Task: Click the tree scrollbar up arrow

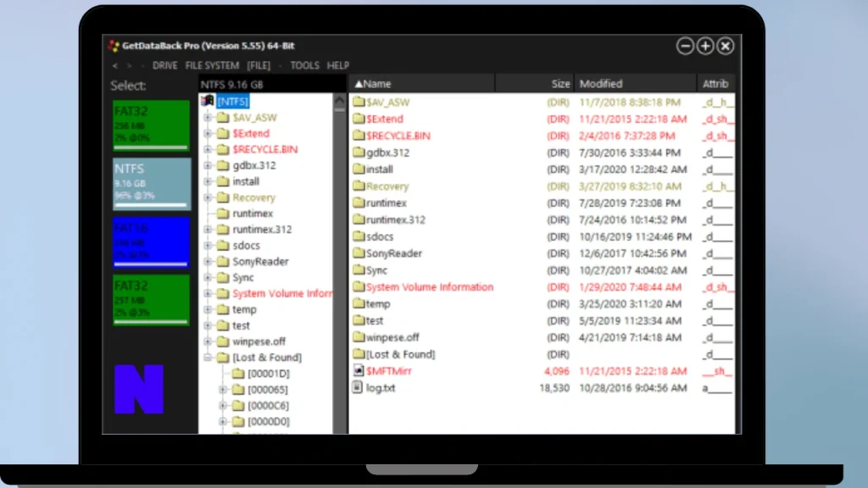Action: coord(339,101)
